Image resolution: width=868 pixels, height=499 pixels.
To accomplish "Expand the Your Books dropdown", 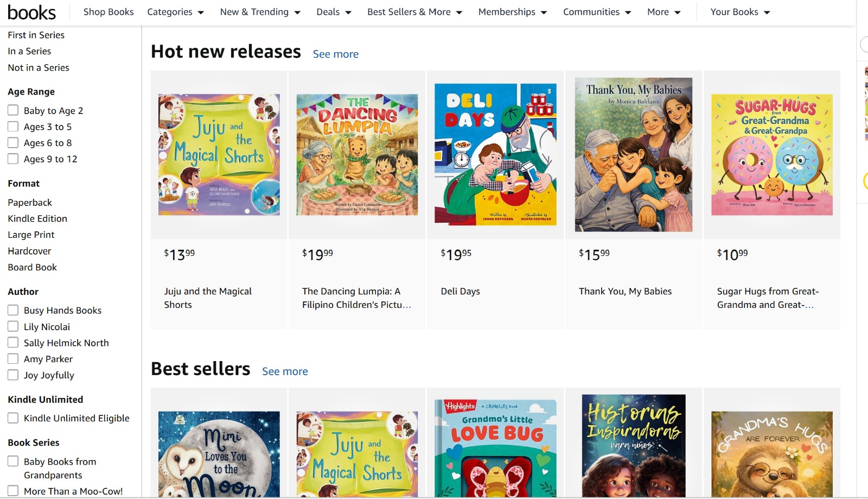I will [740, 12].
